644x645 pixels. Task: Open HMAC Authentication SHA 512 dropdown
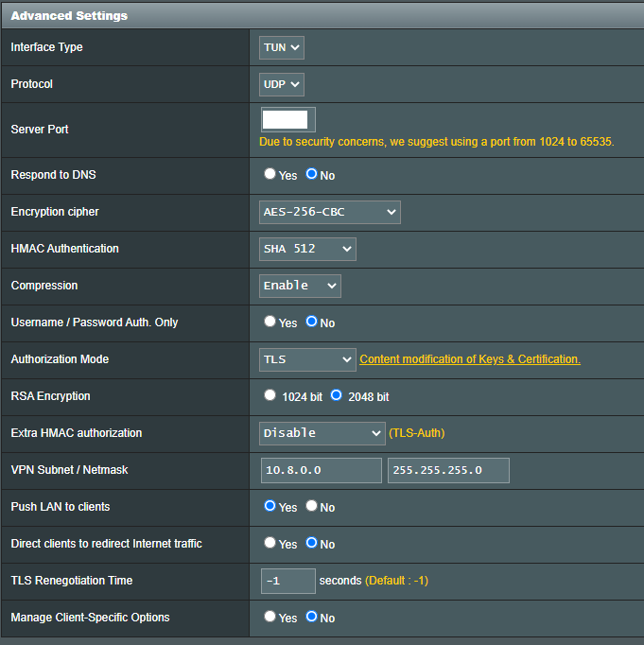307,249
